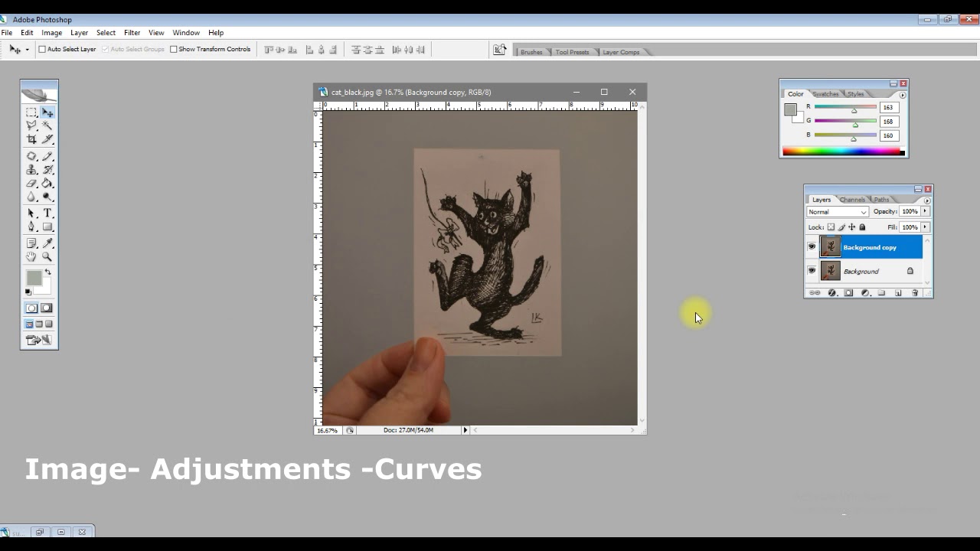Delete layer using the trash icon
Image resolution: width=980 pixels, height=551 pixels.
pyautogui.click(x=915, y=293)
